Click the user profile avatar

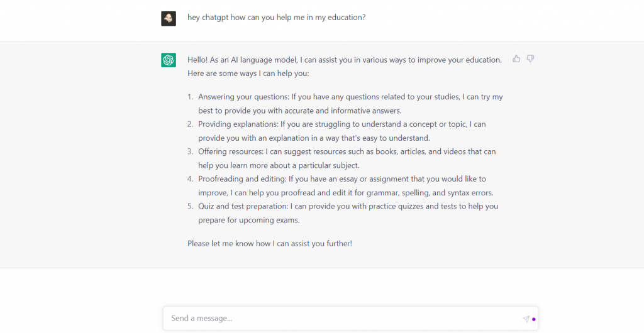click(x=169, y=18)
